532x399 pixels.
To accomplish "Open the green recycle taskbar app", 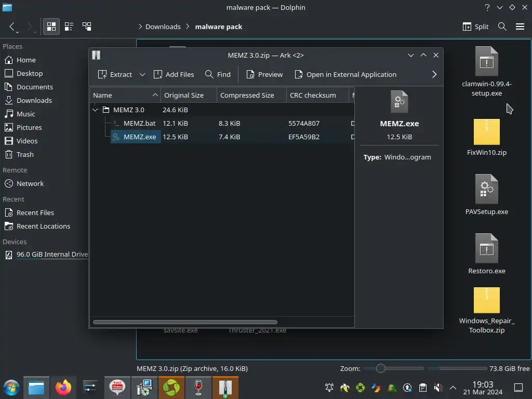I will coord(171,388).
